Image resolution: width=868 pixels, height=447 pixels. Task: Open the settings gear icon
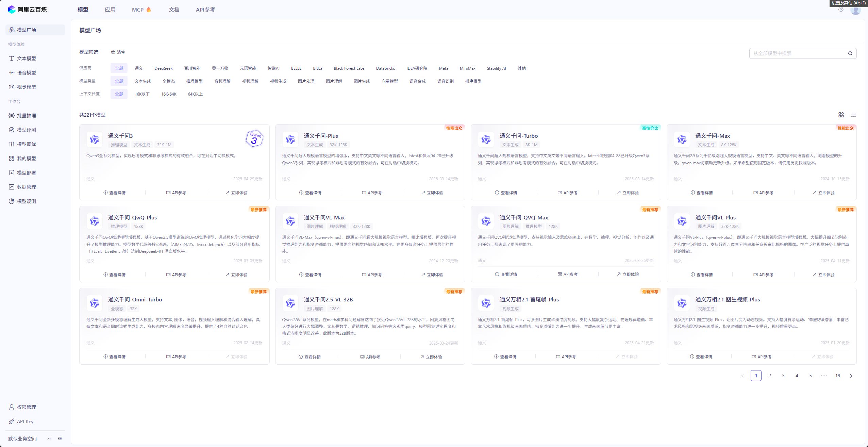pos(841,10)
